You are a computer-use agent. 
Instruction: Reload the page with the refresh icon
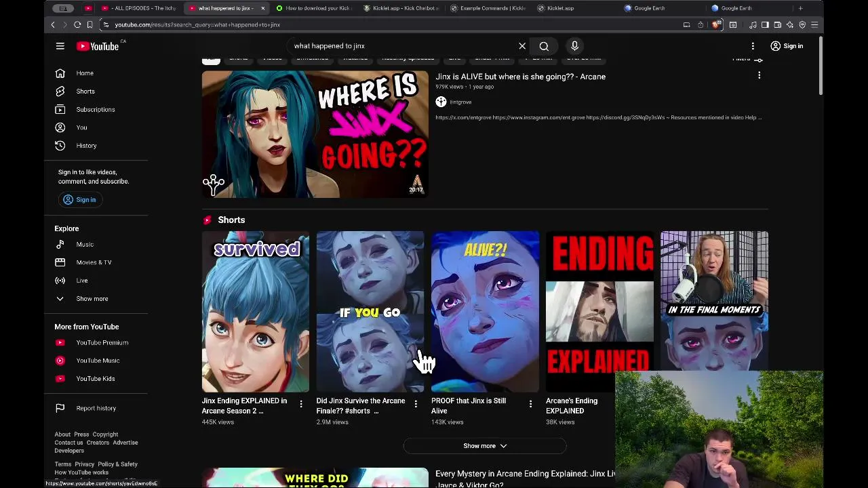click(x=77, y=24)
